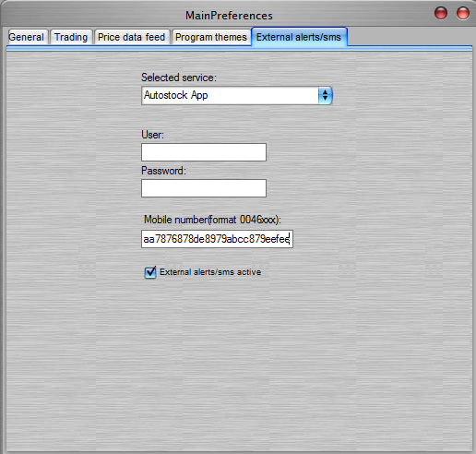This screenshot has width=476, height=454.
Task: Uncheck the External alerts/sms active checkbox
Action: [x=150, y=272]
